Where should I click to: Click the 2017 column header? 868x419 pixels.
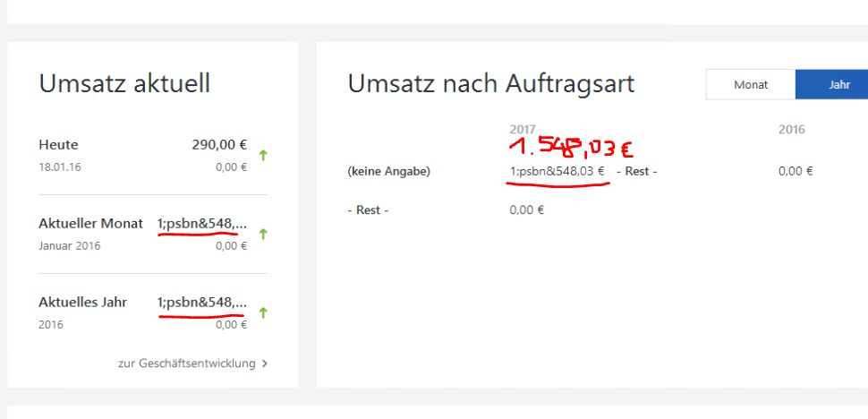(523, 130)
